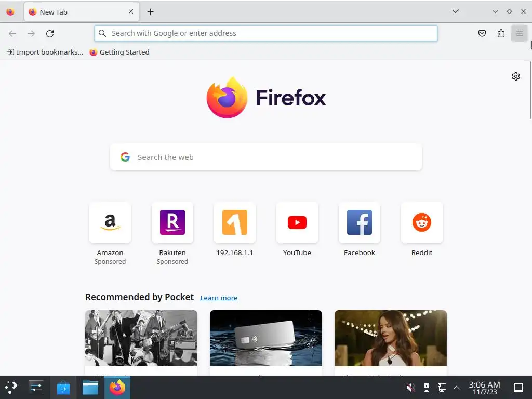Launch Discover software store from taskbar
This screenshot has height=399, width=532.
coord(63,388)
